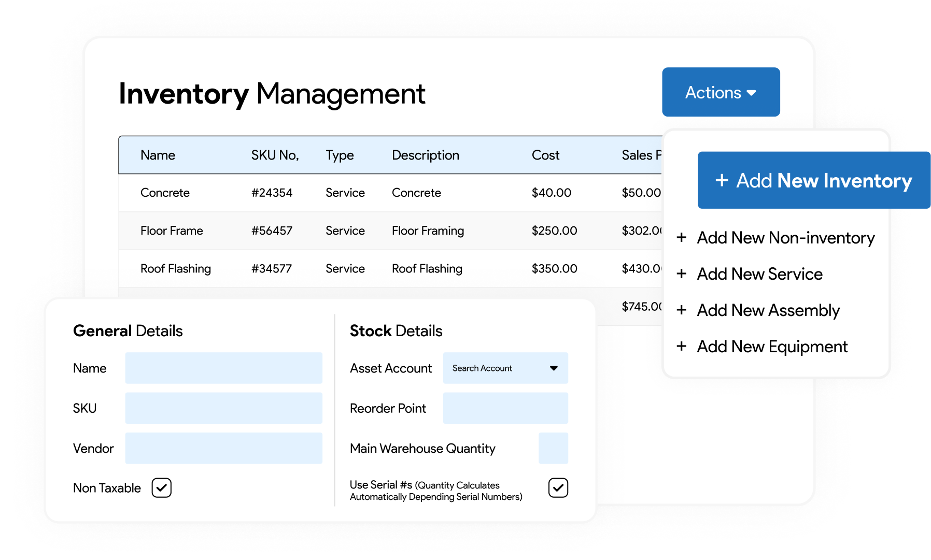Click the plus icon beside Add New Non-inventory

(x=682, y=237)
